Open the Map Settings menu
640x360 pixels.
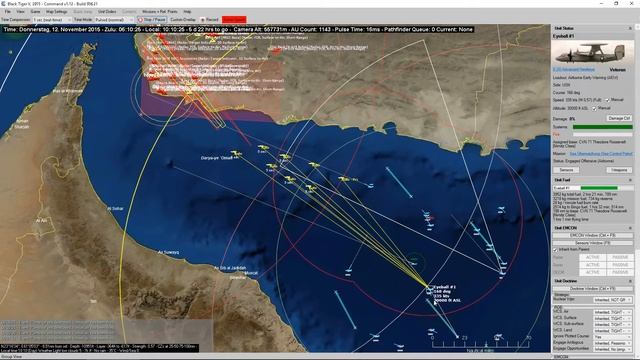point(56,12)
